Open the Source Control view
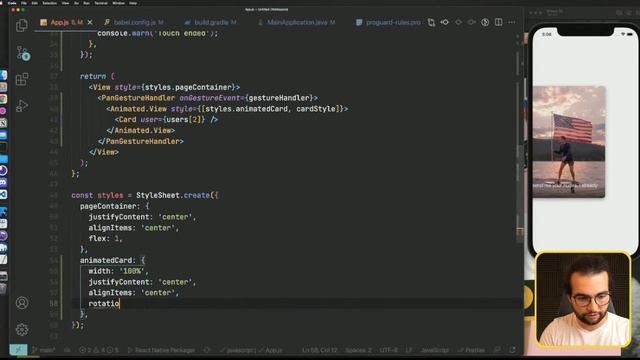 point(22,53)
